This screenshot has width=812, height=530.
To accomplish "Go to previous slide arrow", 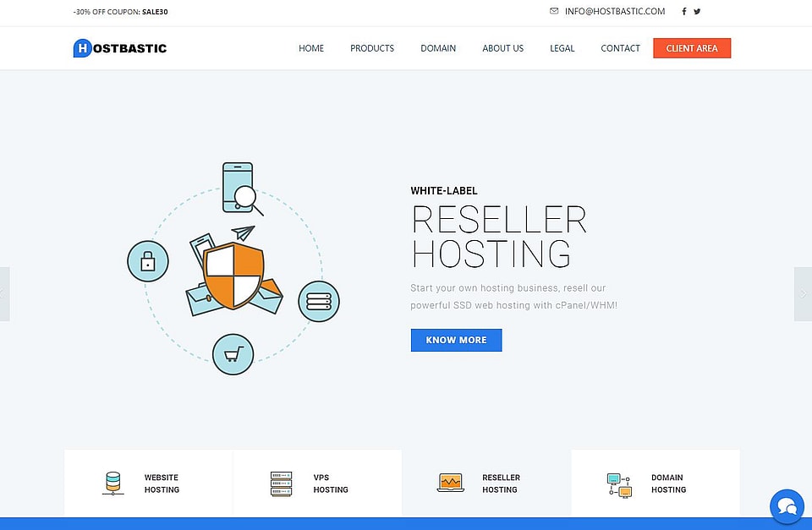I will (4, 294).
